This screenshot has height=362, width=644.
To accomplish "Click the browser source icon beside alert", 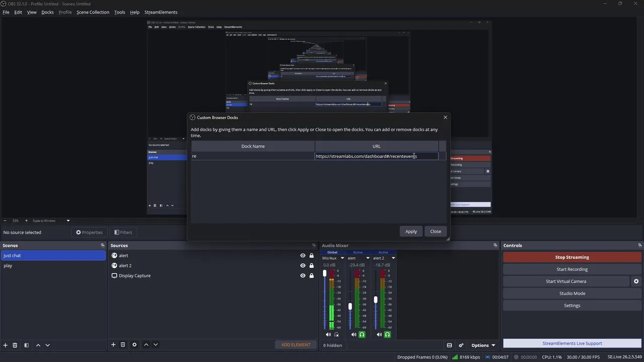I will [x=114, y=255].
